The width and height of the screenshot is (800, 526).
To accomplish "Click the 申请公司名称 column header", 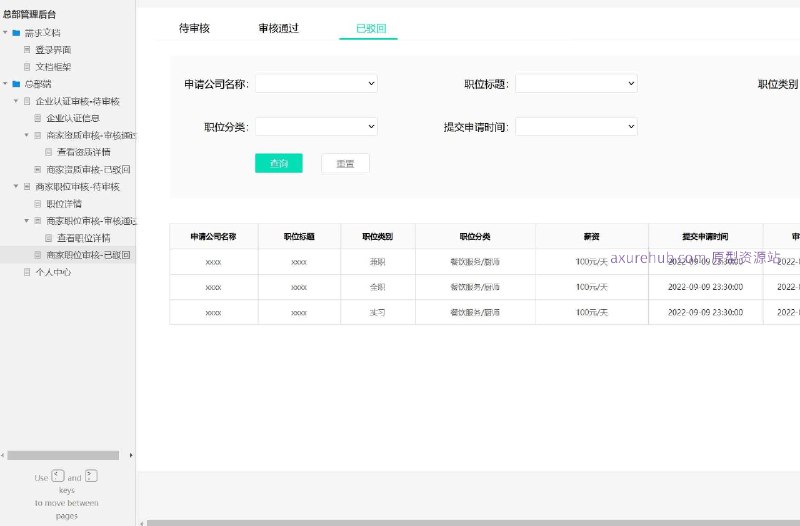I will (213, 236).
